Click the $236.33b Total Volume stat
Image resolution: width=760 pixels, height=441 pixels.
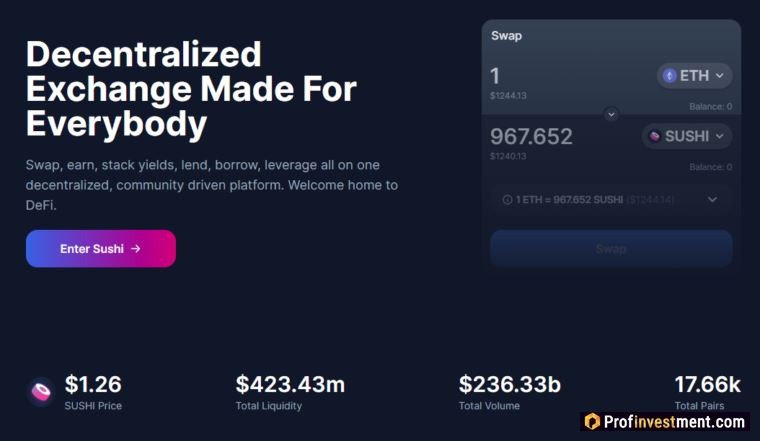click(x=510, y=392)
